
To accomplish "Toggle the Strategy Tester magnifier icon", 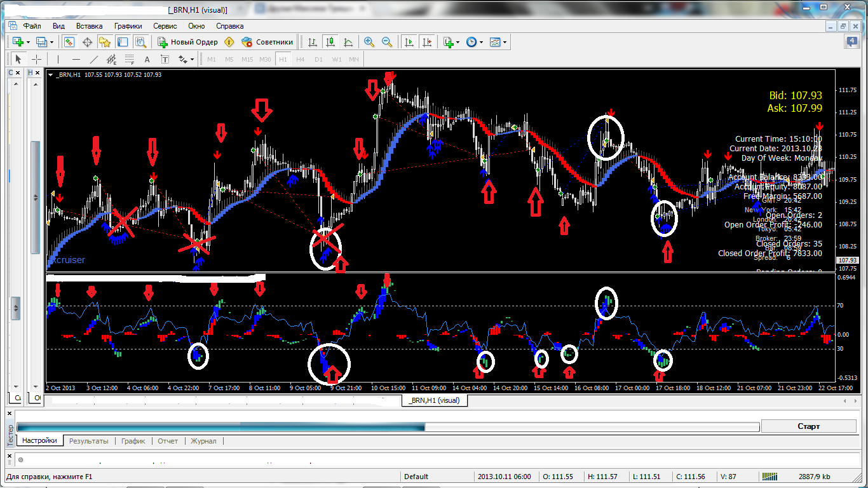I will point(140,42).
